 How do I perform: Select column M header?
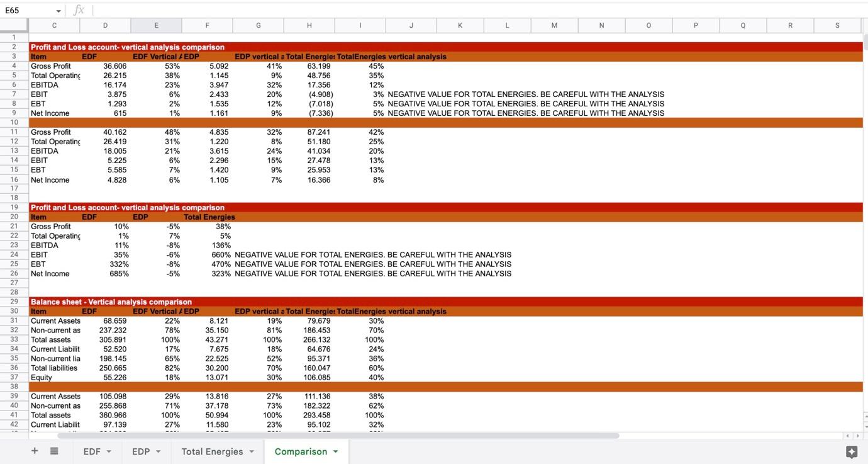click(554, 25)
